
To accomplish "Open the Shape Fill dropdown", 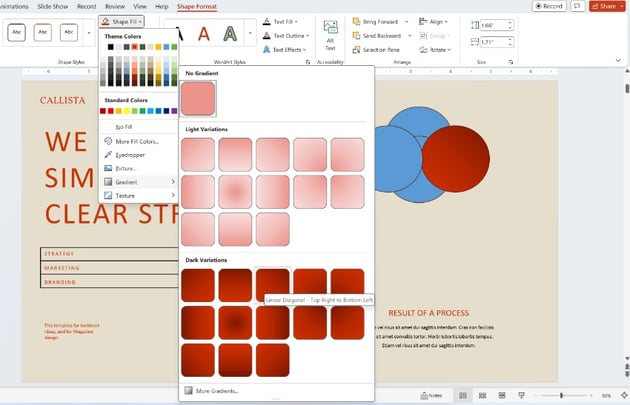I will pos(124,21).
